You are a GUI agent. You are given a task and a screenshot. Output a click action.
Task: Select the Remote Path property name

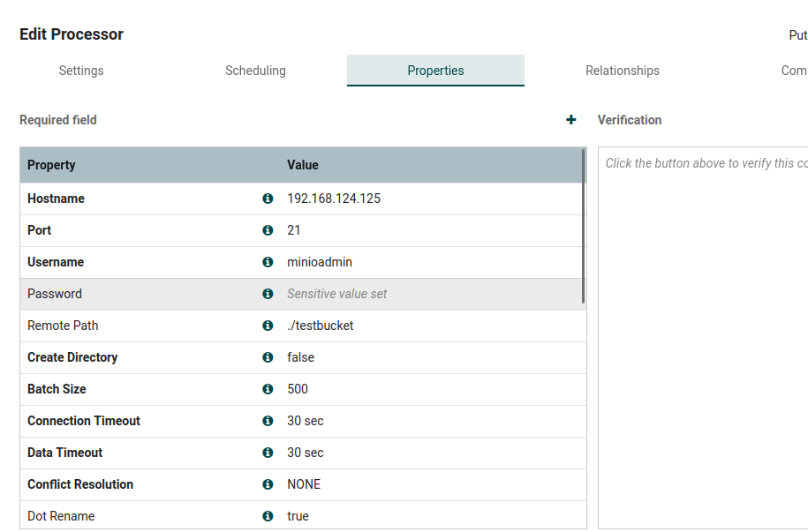[63, 326]
